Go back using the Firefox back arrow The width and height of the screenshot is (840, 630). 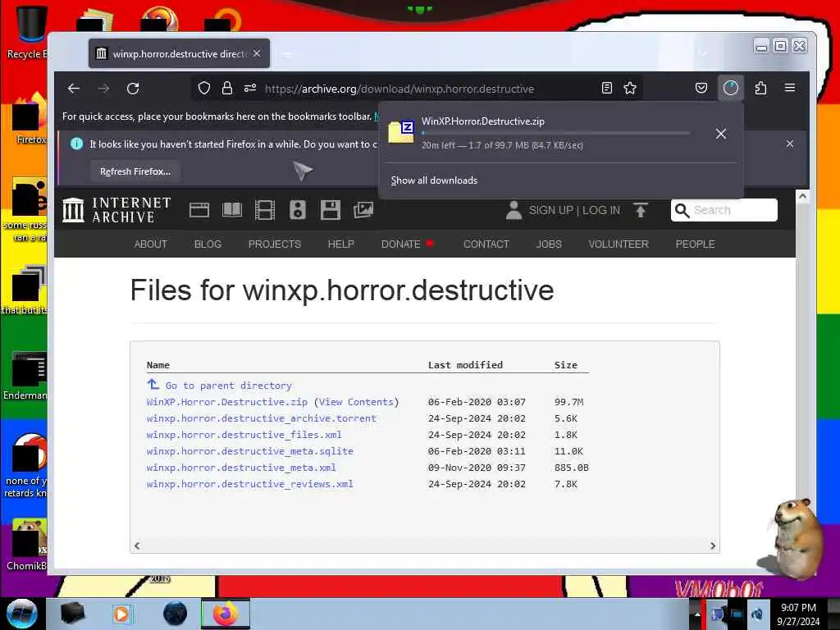click(x=74, y=89)
